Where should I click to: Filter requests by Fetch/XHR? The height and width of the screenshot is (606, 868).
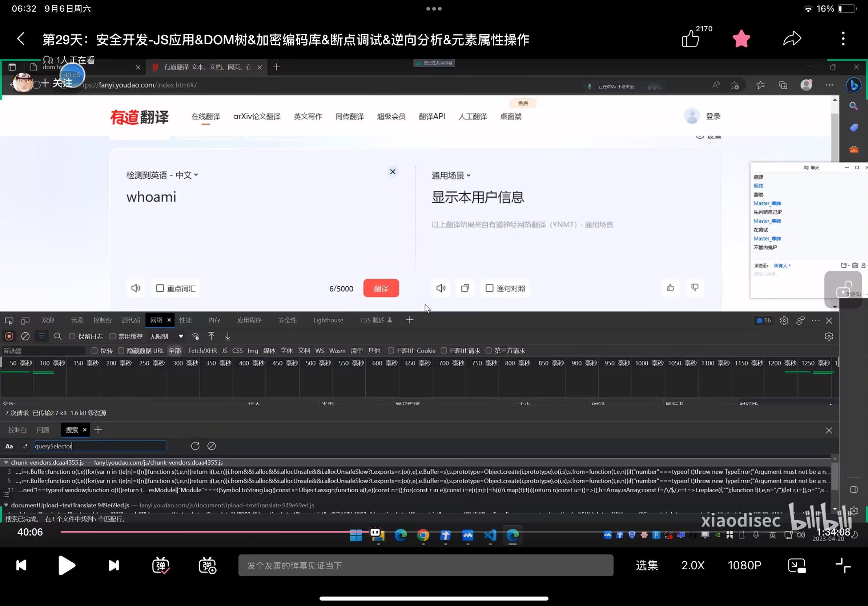202,351
